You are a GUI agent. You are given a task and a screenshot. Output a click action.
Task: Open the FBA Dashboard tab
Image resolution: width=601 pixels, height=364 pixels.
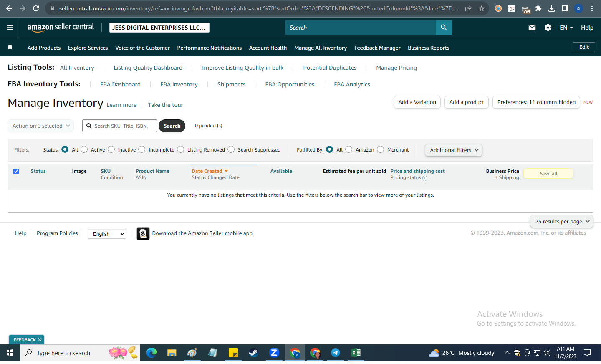point(120,84)
